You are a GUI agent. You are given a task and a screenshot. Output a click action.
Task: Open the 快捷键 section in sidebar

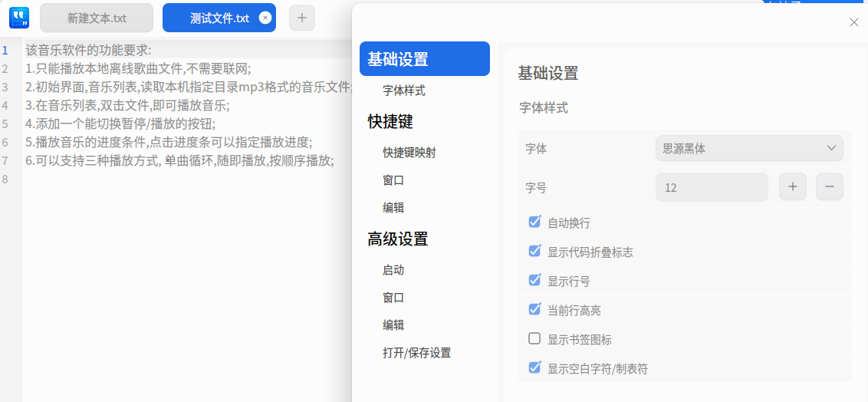point(390,122)
